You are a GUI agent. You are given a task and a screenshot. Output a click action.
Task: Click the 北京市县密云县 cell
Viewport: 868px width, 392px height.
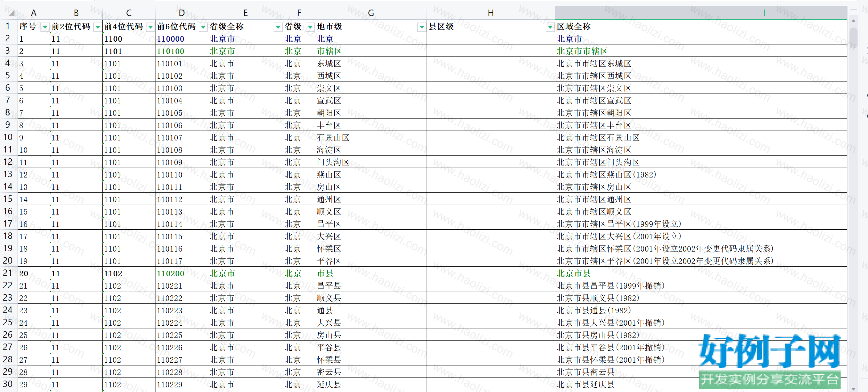[701, 372]
